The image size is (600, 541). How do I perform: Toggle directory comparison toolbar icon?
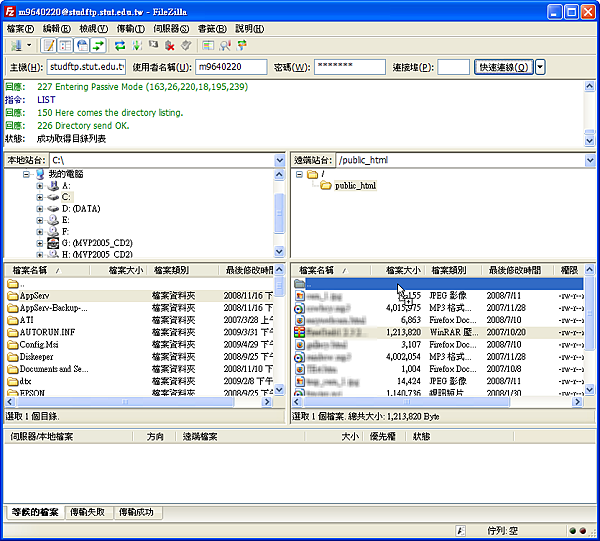tap(225, 46)
